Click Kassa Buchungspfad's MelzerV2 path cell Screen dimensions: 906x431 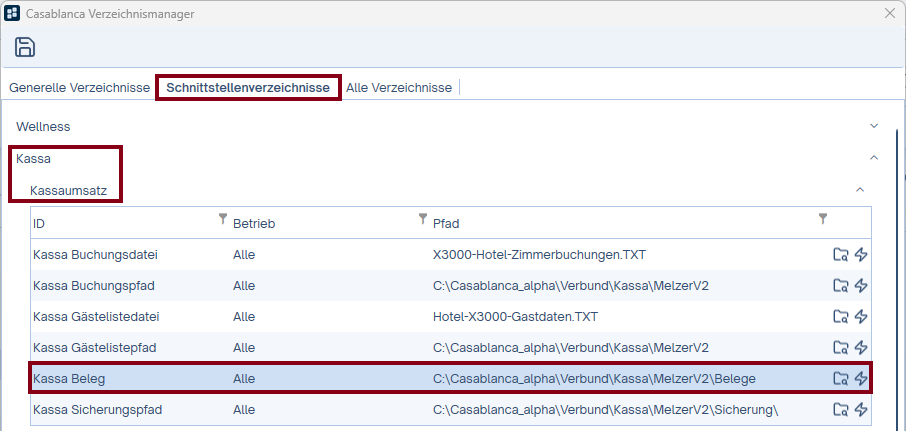[570, 285]
